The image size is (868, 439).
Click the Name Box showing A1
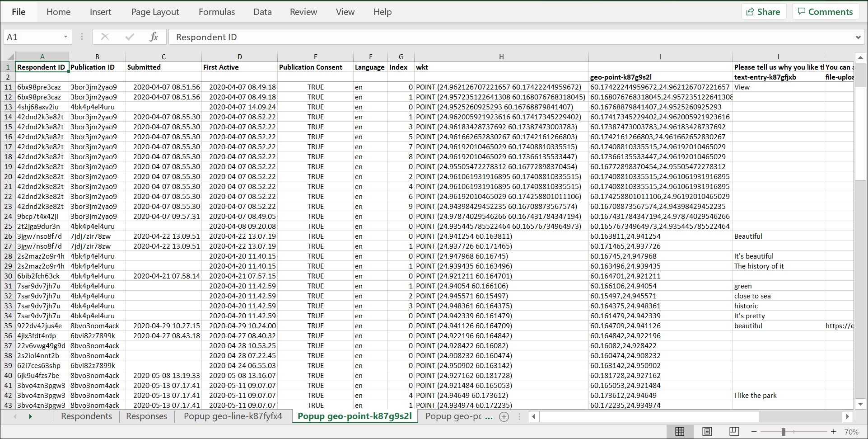[x=33, y=37]
